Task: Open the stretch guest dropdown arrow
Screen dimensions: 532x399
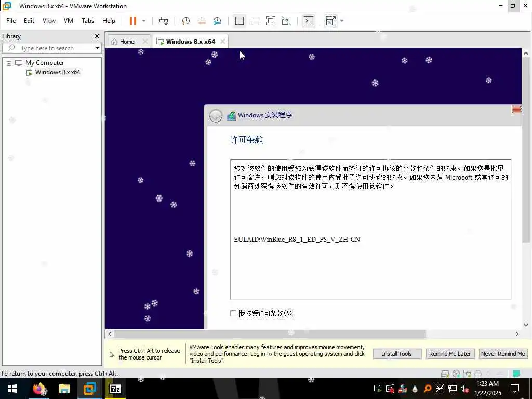Action: [x=342, y=21]
